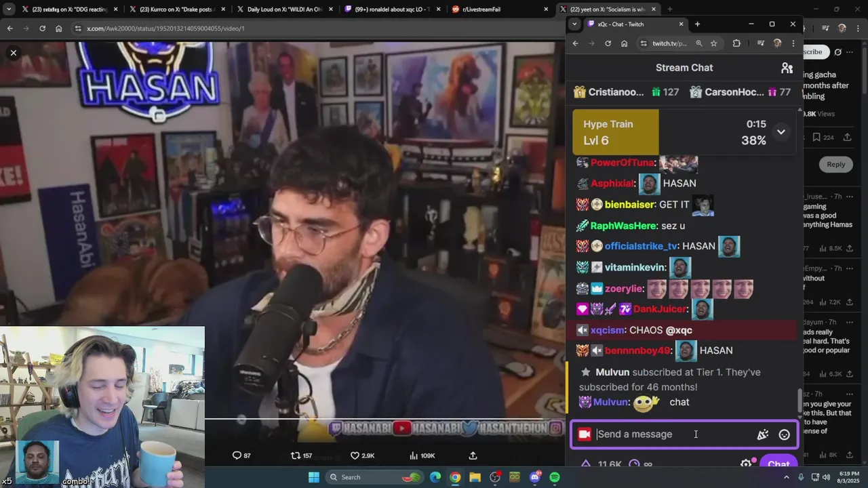Open the chat community users list
This screenshot has width=868, height=488.
coord(787,68)
